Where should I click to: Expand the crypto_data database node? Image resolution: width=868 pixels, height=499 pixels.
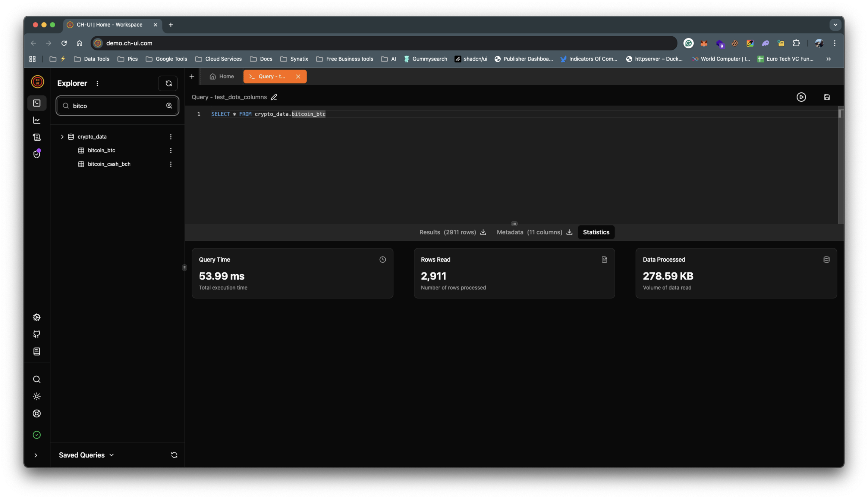[x=62, y=137]
